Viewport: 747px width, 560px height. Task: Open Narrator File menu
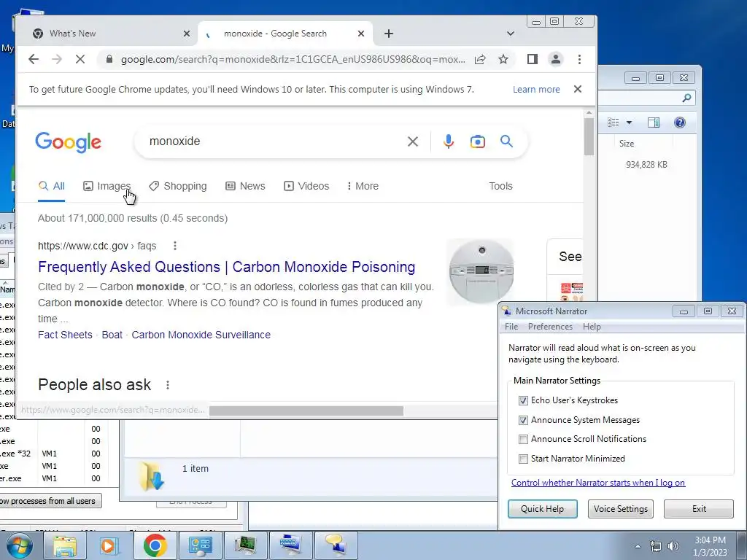click(x=511, y=327)
